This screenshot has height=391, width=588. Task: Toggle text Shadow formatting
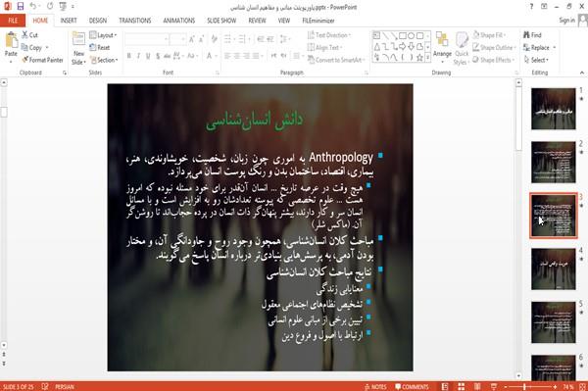(158, 56)
